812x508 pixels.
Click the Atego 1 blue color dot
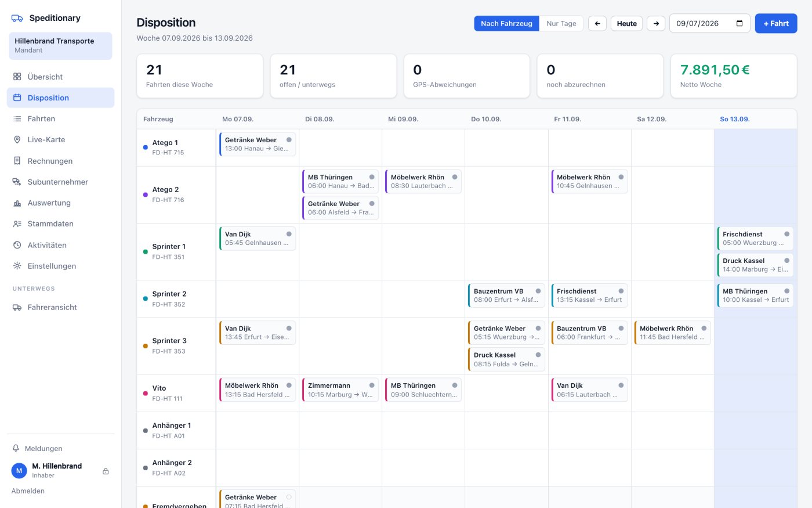(145, 147)
